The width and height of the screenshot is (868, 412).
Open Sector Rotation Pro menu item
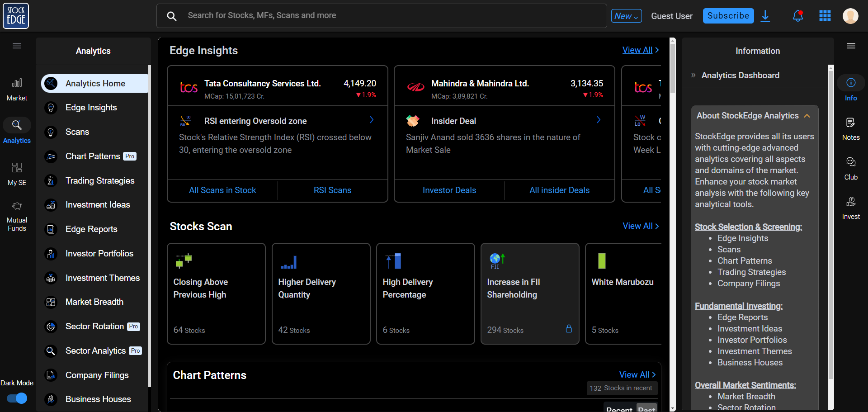(95, 327)
